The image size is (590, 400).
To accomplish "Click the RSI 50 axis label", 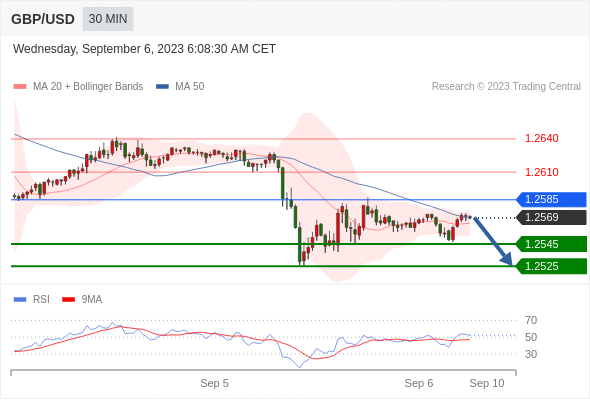I will (x=531, y=338).
